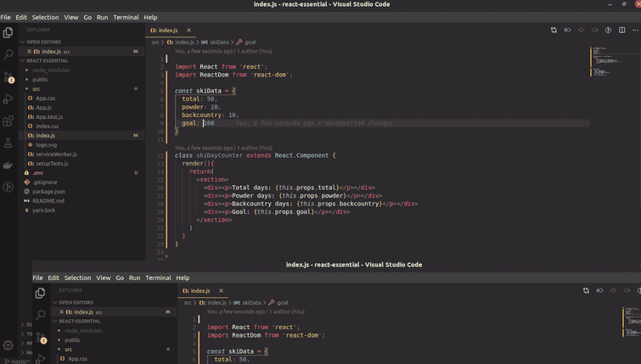Viewport: 641px width, 364px height.
Task: Close index.js tab in bottom window
Action: tap(221, 290)
